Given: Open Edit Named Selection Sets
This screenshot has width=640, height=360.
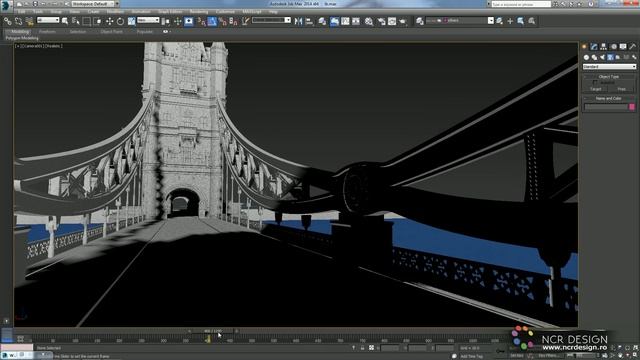Looking at the screenshot, I should point(245,21).
